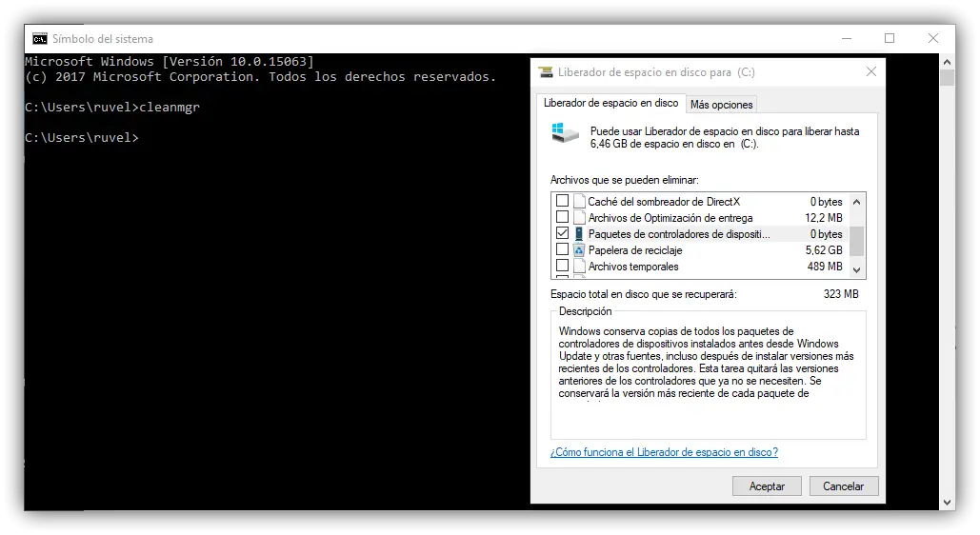This screenshot has height=535, width=980.
Task: Click the 489 MB size value
Action: (825, 267)
